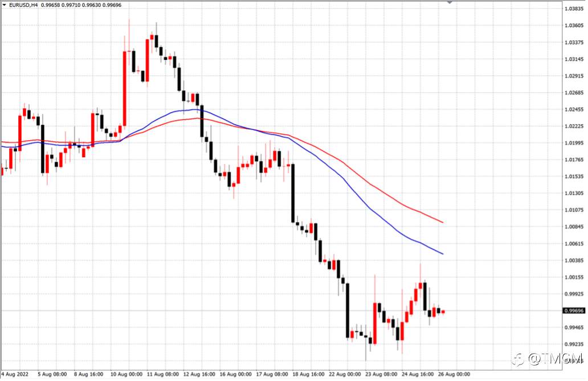Click the 1.00155 price axis label
Screen dimensions: 588x381
(x=574, y=277)
